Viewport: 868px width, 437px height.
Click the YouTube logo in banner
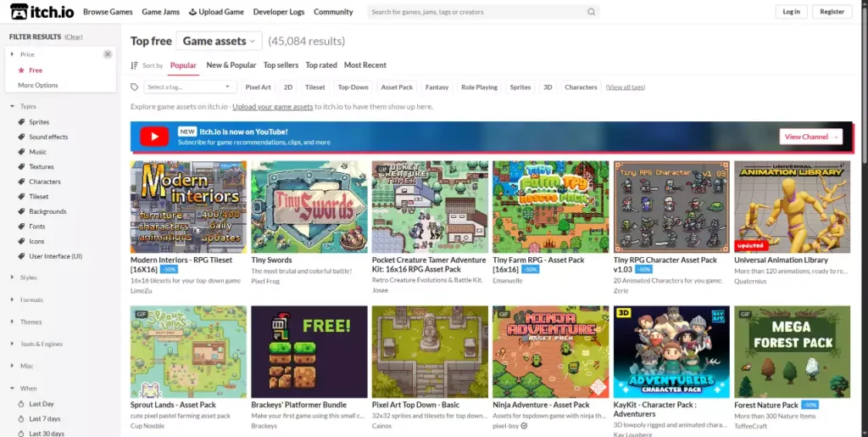click(154, 137)
